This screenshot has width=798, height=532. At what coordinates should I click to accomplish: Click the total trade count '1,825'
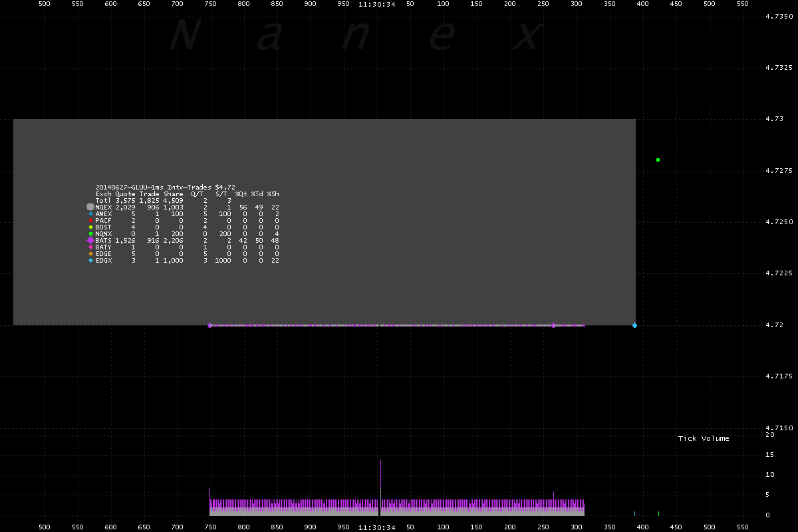point(149,201)
